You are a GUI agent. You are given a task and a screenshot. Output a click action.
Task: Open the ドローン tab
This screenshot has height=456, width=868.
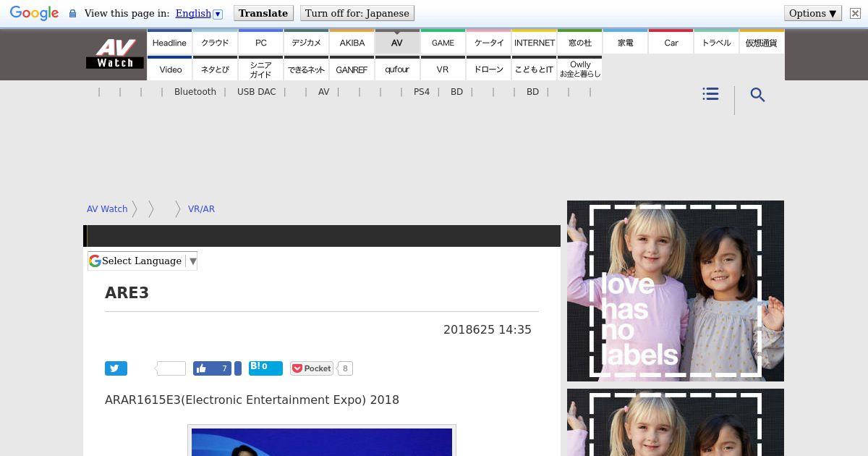click(488, 69)
